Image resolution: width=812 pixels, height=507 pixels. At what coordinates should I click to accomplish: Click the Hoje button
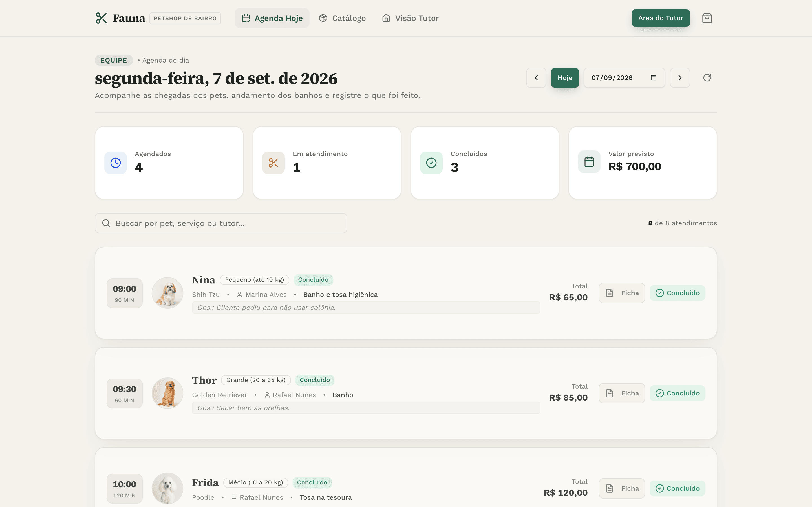coord(565,78)
